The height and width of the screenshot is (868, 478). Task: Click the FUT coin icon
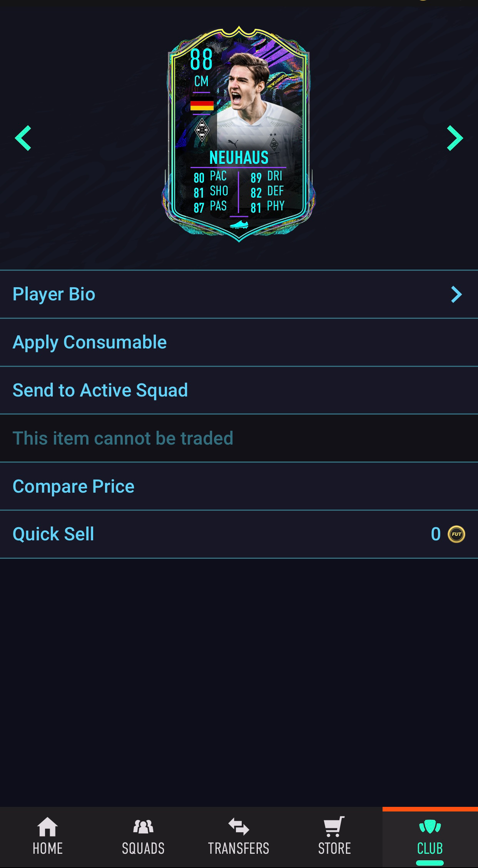point(456,534)
